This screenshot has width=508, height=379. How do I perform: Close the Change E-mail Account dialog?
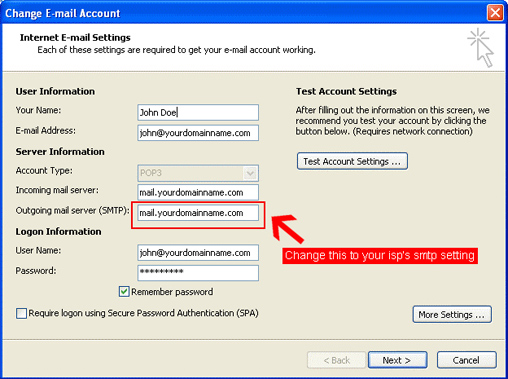[495, 13]
